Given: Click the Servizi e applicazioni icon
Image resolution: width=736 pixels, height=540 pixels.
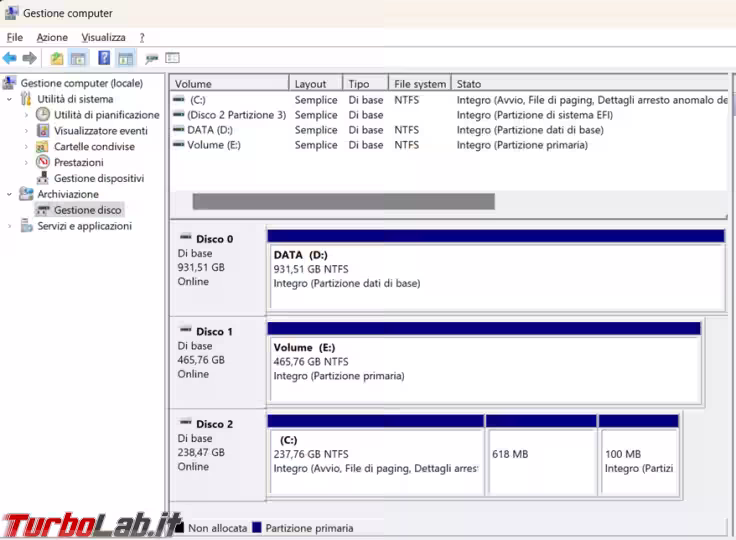Looking at the screenshot, I should [x=26, y=225].
